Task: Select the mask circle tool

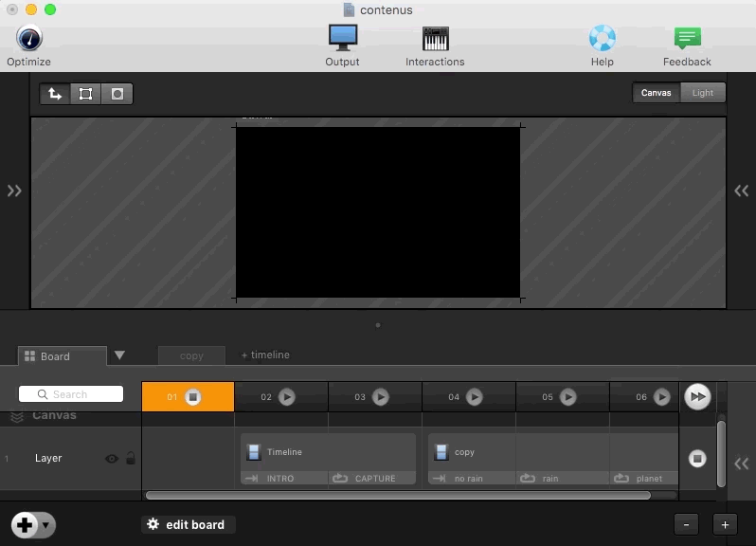Action: coord(117,94)
